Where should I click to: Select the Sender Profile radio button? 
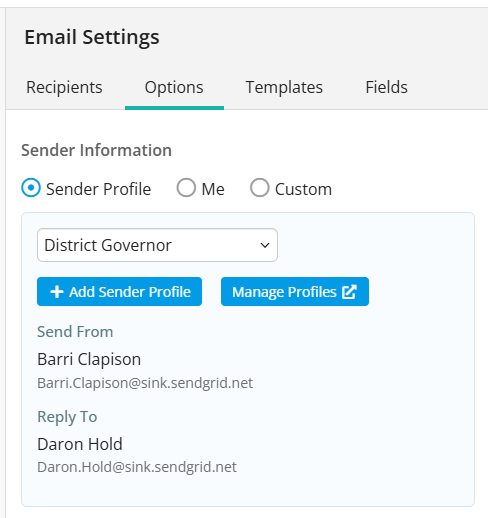tap(31, 188)
